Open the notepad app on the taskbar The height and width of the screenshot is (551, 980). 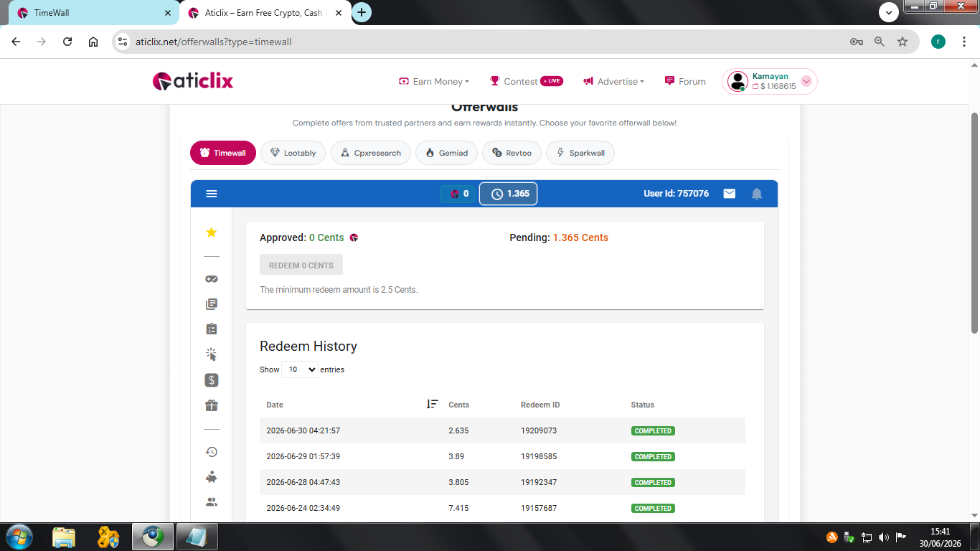point(197,537)
